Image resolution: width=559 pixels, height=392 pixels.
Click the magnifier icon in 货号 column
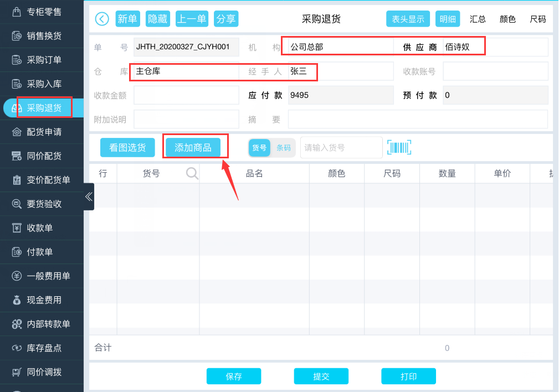point(192,174)
